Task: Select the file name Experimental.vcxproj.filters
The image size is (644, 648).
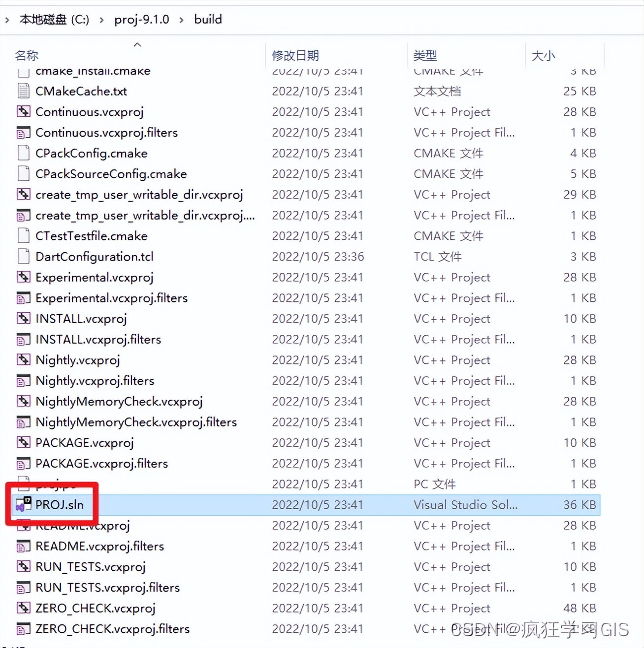Action: click(112, 298)
